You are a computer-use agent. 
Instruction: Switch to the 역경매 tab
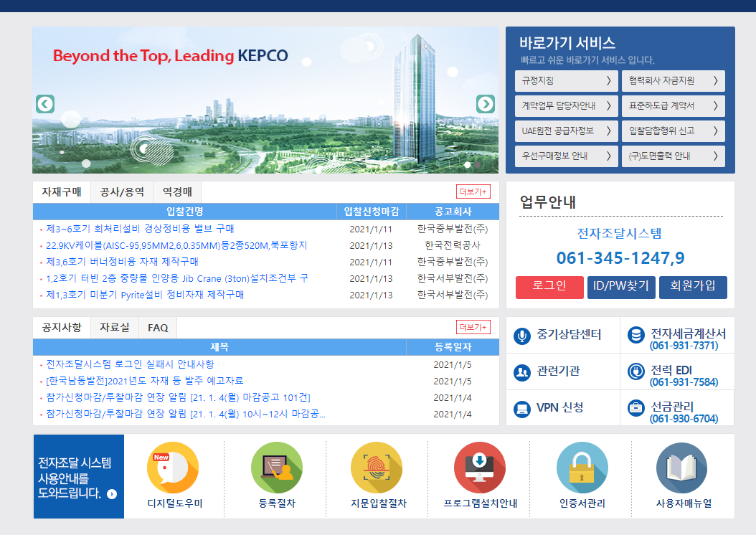177,191
